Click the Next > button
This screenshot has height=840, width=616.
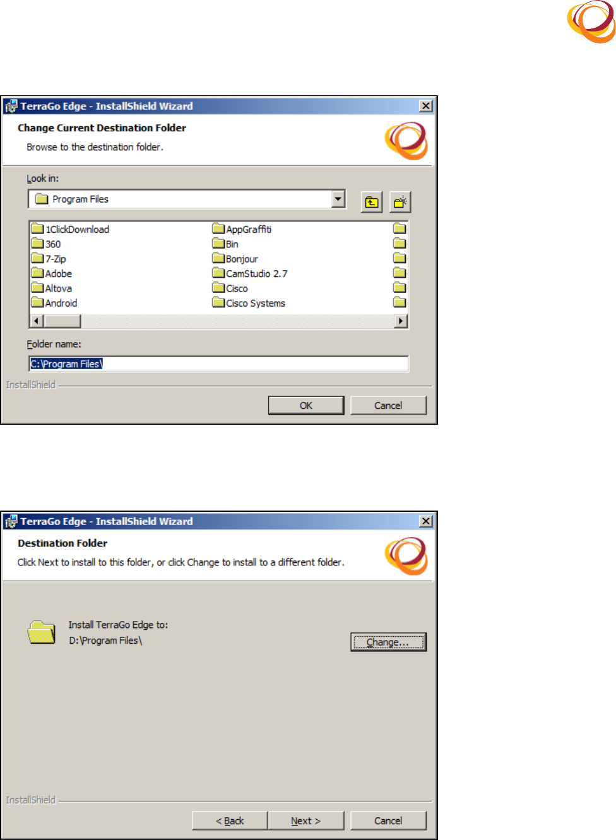pyautogui.click(x=306, y=820)
